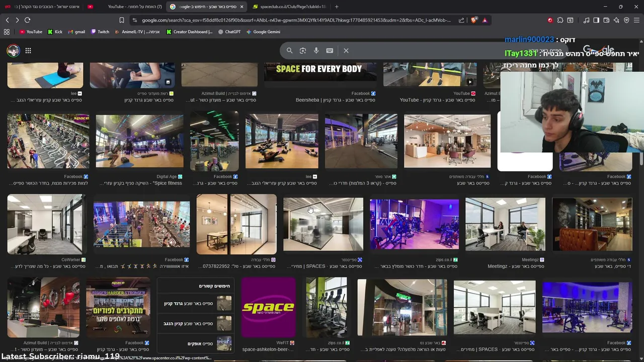The image size is (644, 362).
Task: Close the active Google search tab
Action: pyautogui.click(x=242, y=7)
